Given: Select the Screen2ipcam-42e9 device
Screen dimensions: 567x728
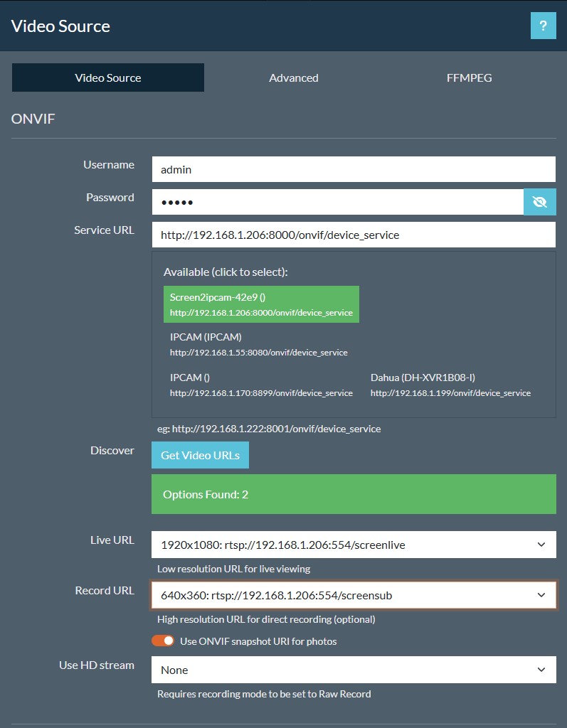Looking at the screenshot, I should [x=261, y=304].
